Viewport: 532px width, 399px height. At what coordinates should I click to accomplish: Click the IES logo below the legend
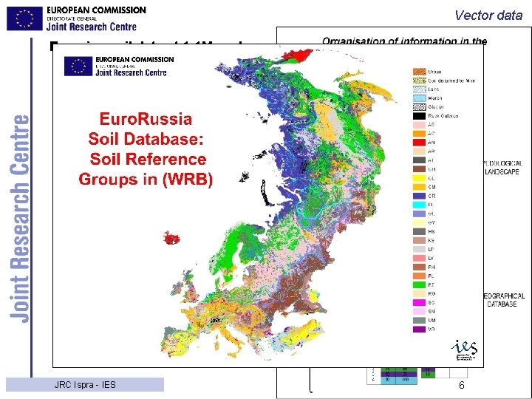[464, 349]
